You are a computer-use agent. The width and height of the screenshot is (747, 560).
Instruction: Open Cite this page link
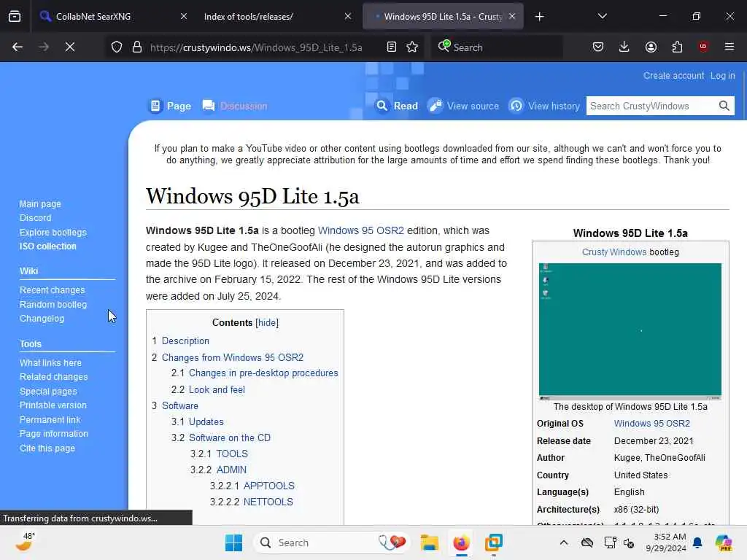[47, 448]
